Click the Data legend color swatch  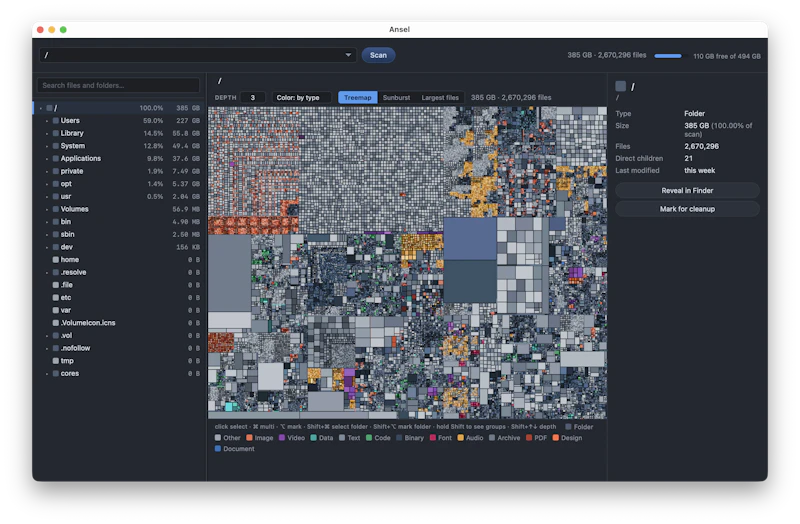[313, 438]
